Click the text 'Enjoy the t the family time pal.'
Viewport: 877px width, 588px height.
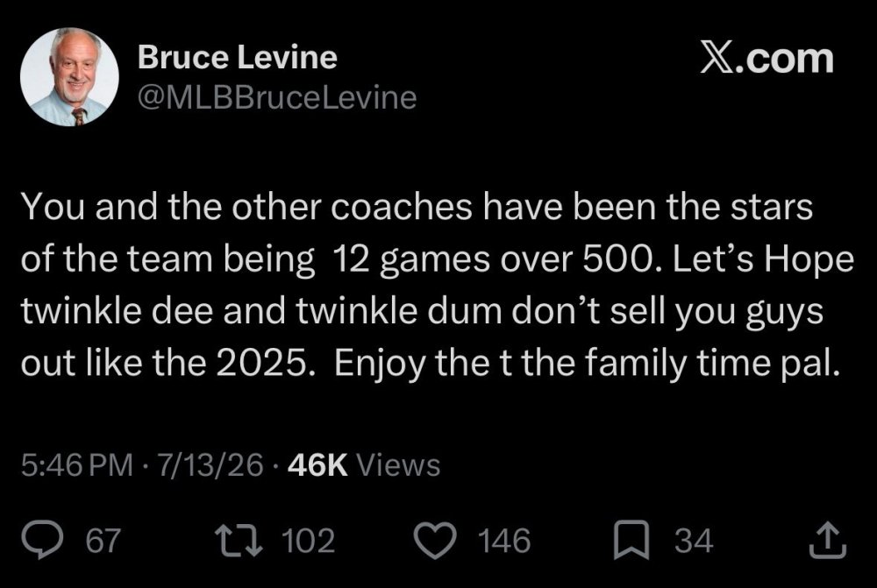588,364
